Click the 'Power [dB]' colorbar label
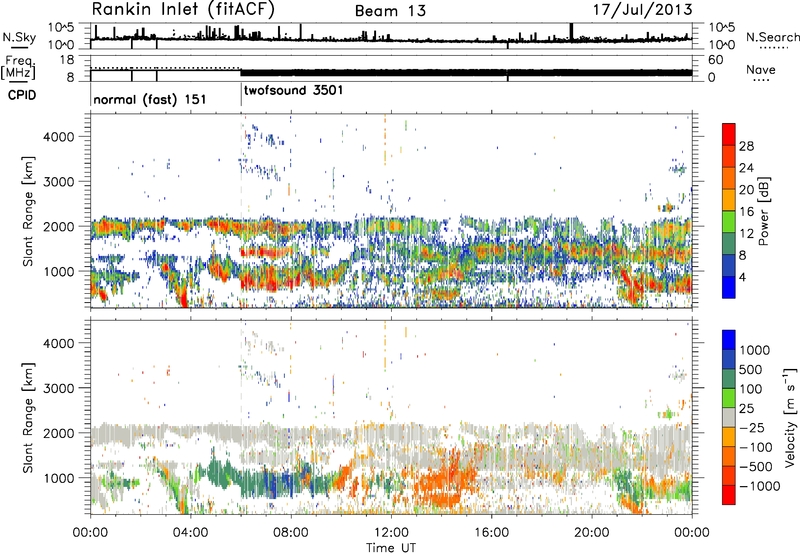Image resolution: width=800 pixels, height=554 pixels. click(x=764, y=211)
